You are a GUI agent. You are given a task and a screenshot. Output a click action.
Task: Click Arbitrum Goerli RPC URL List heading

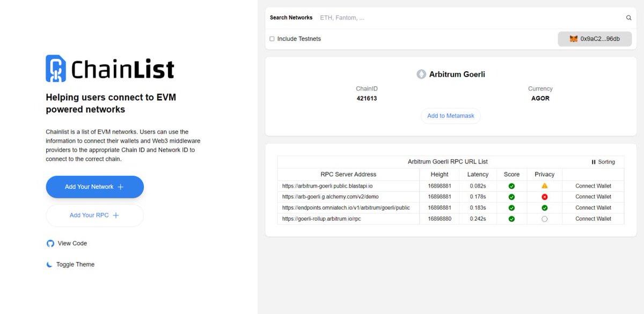point(448,162)
